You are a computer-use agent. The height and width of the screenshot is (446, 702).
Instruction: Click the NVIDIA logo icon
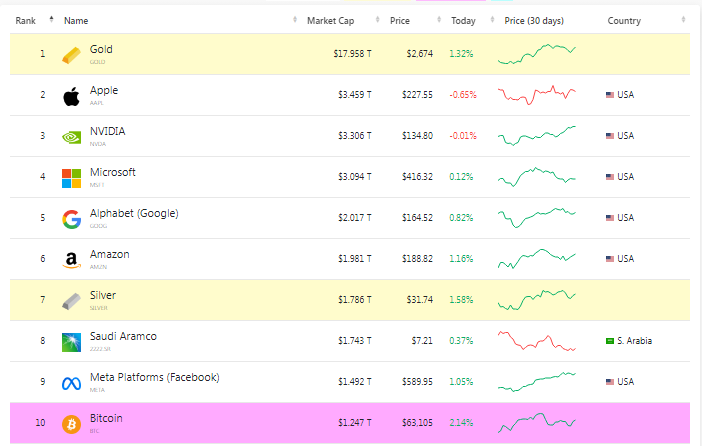pyautogui.click(x=71, y=137)
